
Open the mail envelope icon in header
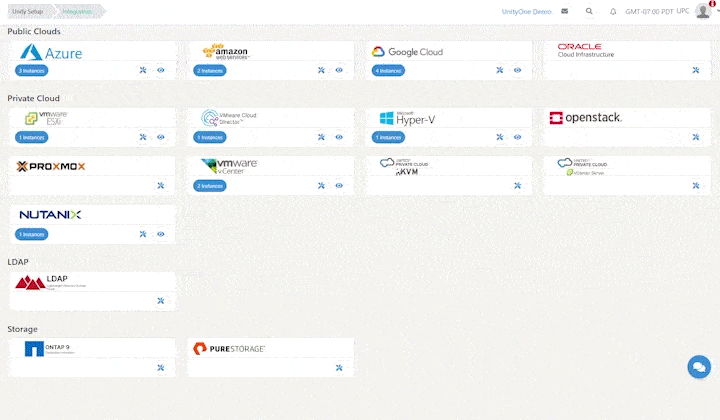tap(565, 11)
